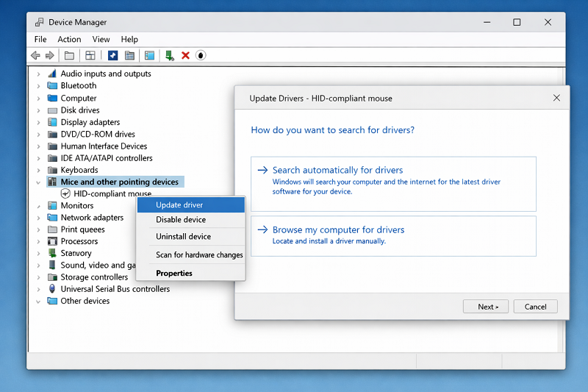Click the green update driver toolbar icon

pyautogui.click(x=170, y=55)
